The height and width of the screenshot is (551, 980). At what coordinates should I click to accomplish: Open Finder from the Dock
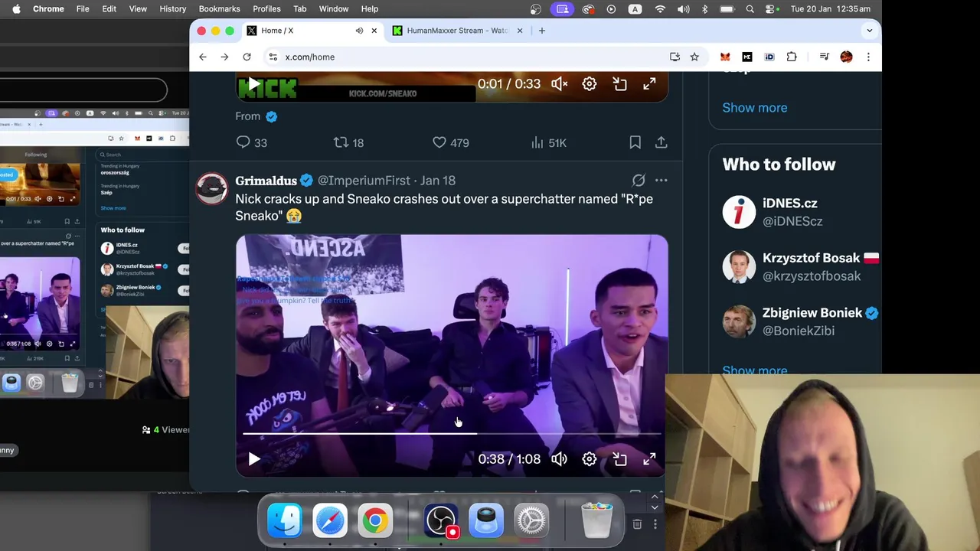pos(285,521)
